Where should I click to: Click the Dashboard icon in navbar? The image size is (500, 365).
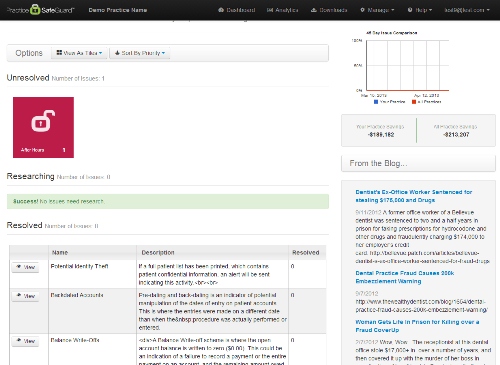click(221, 10)
